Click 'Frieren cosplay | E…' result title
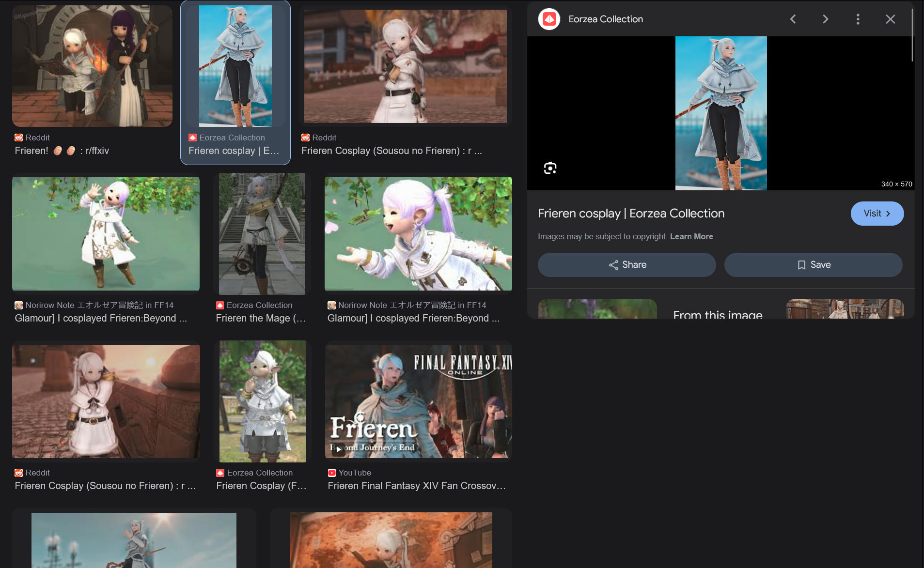The image size is (924, 568). coord(234,151)
